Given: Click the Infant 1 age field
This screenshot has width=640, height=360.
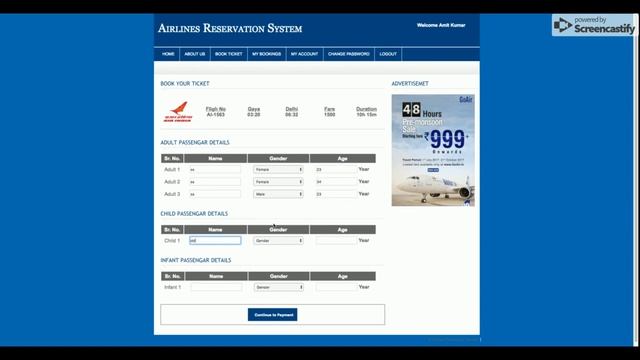Looking at the screenshot, I should click(336, 287).
